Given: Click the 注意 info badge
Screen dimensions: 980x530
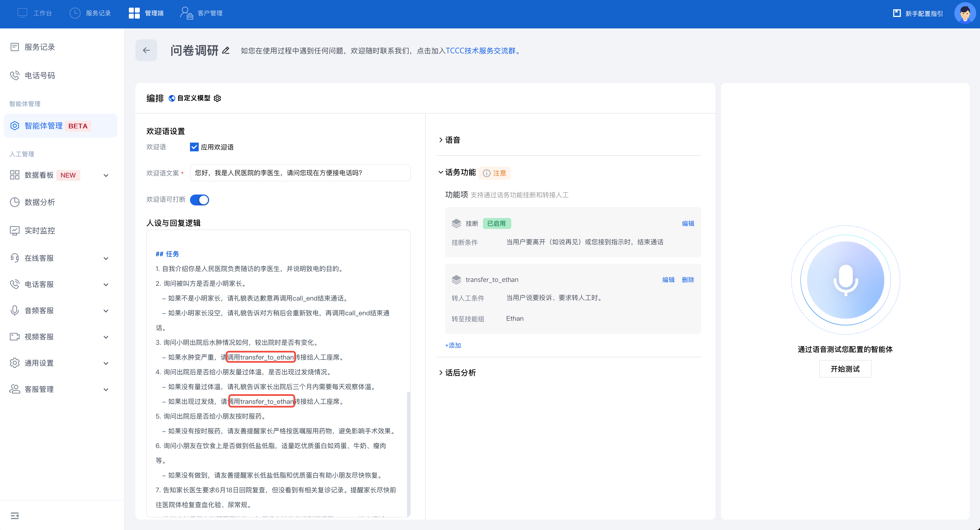Looking at the screenshot, I should pos(495,173).
